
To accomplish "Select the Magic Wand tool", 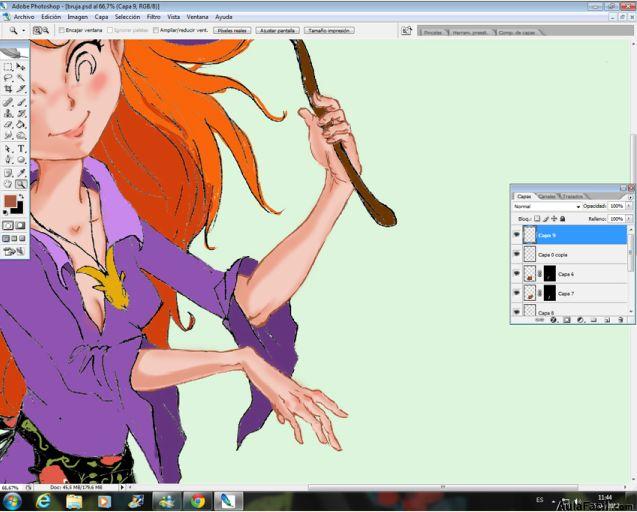I will 21,78.
